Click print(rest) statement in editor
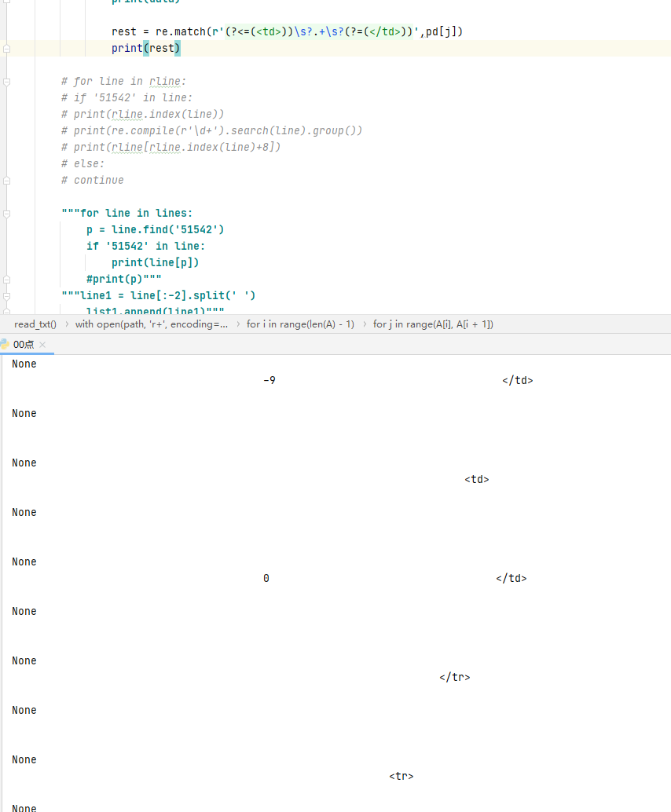671x812 pixels. coord(146,49)
